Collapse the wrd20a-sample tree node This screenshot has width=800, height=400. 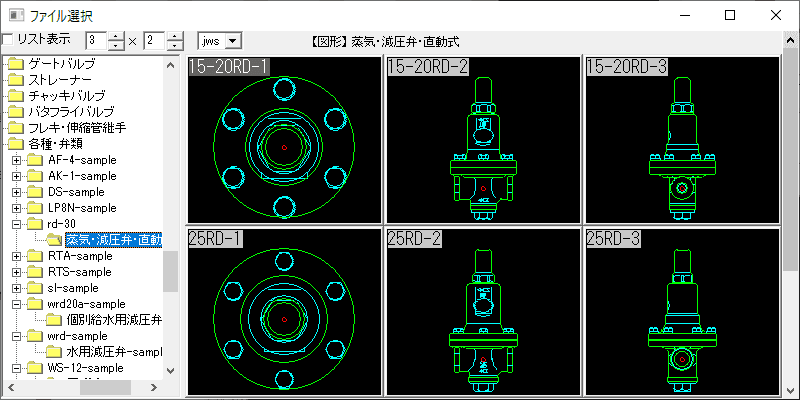point(16,304)
